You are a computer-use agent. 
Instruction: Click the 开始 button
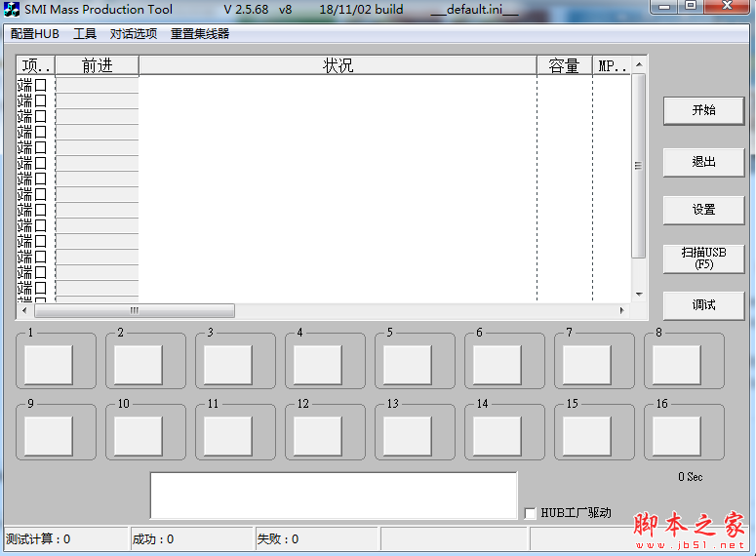coord(703,110)
